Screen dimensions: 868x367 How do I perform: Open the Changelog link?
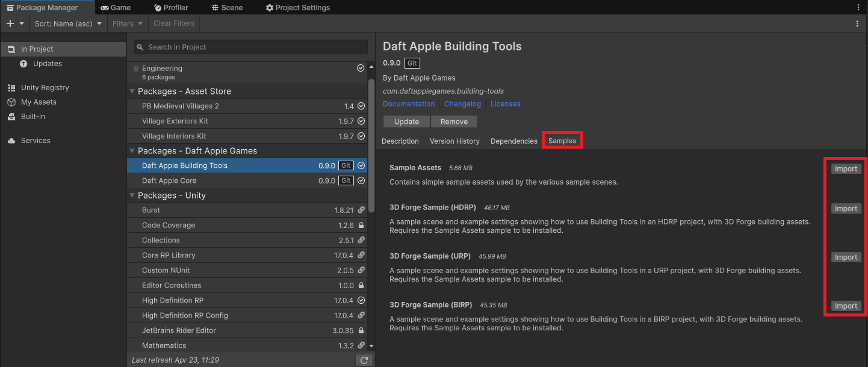click(462, 103)
